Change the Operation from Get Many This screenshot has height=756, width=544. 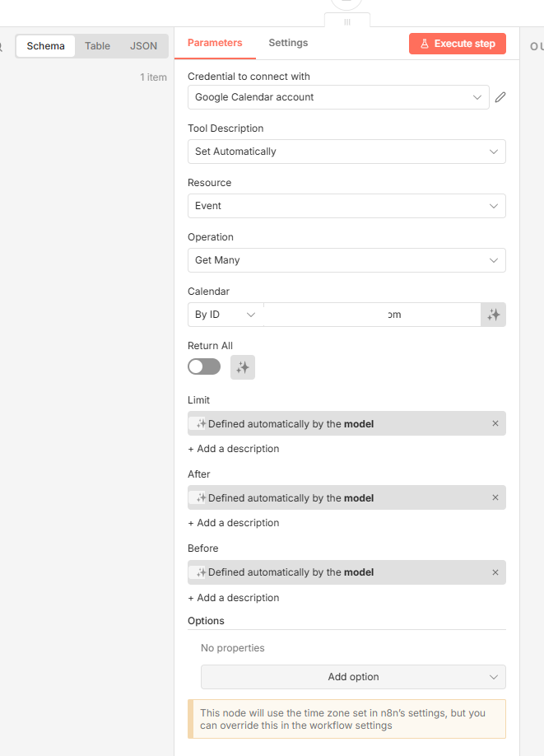click(346, 260)
